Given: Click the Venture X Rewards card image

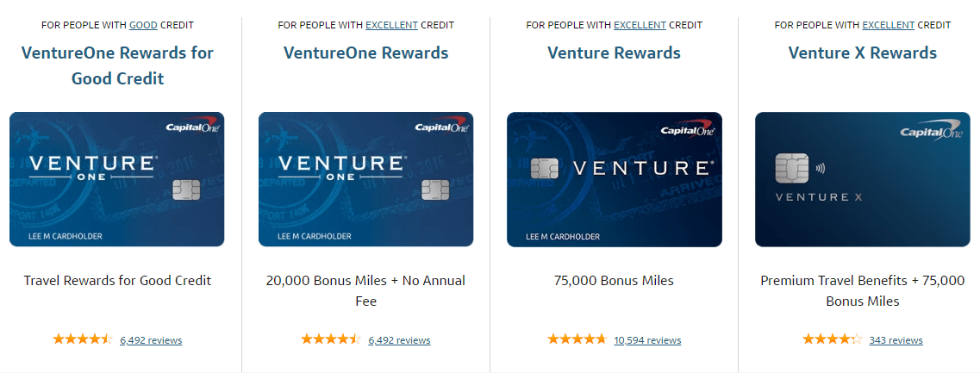Looking at the screenshot, I should pyautogui.click(x=862, y=179).
